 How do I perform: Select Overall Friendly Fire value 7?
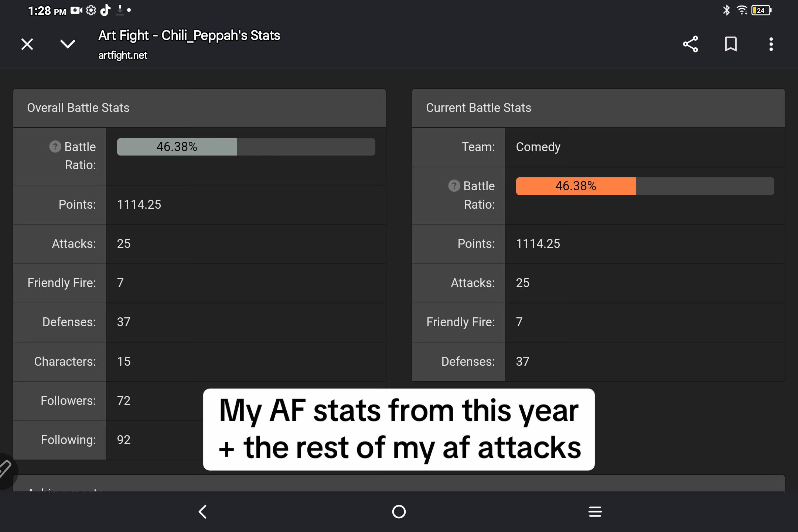(x=120, y=283)
